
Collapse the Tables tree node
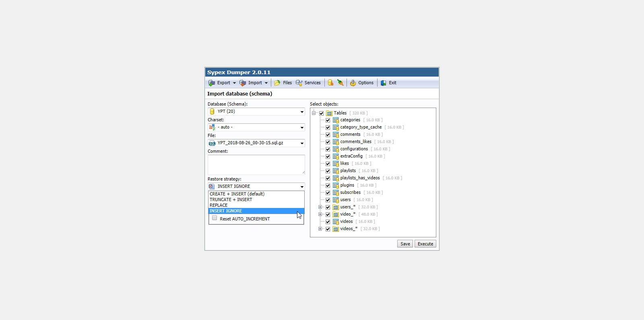click(314, 113)
